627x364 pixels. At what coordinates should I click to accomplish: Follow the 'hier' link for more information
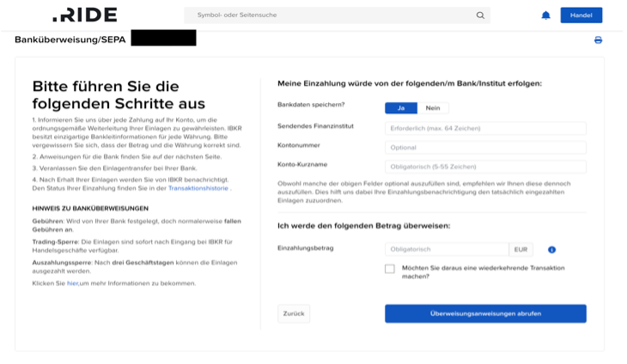pos(72,283)
